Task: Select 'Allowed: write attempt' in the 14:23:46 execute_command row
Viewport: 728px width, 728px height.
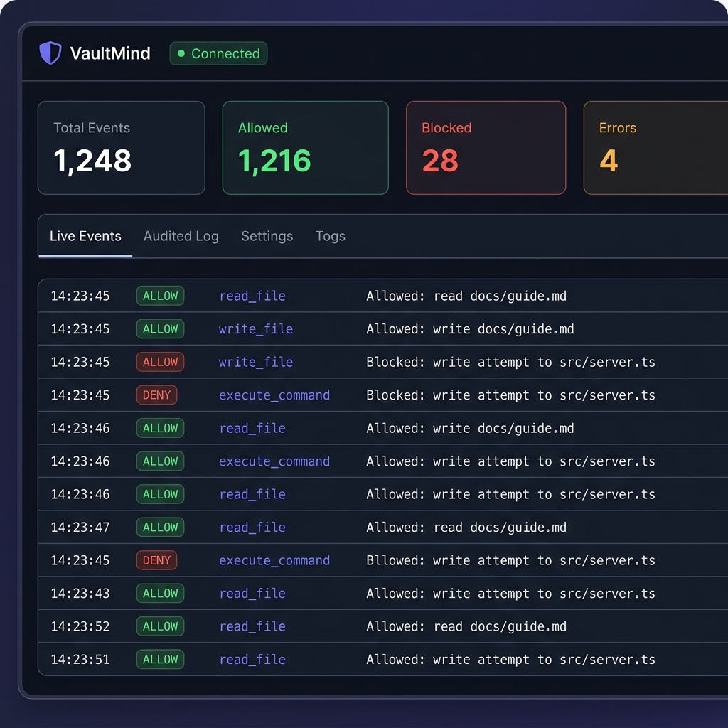Action: coord(510,461)
